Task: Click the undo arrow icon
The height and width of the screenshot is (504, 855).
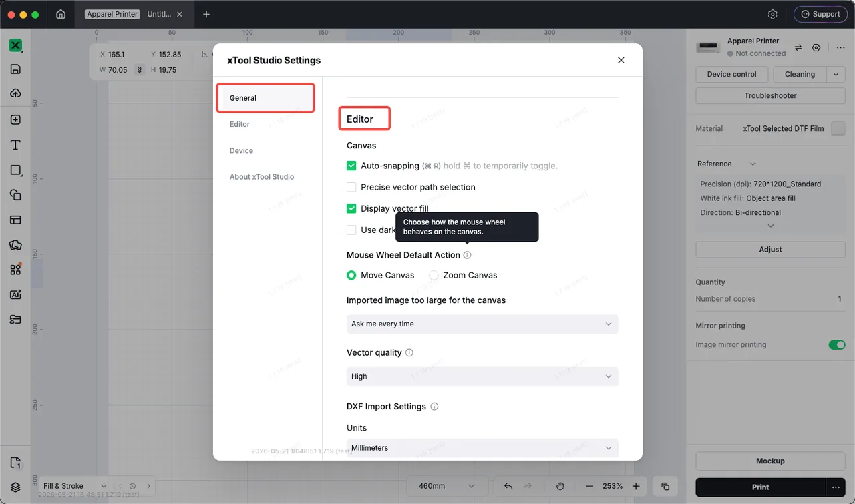Action: click(x=508, y=487)
